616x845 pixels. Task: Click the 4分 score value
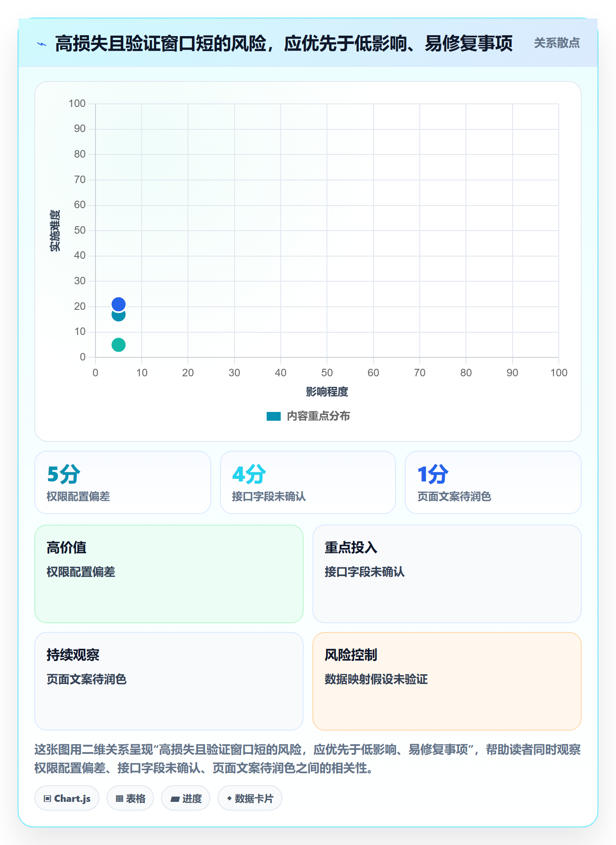tap(249, 474)
